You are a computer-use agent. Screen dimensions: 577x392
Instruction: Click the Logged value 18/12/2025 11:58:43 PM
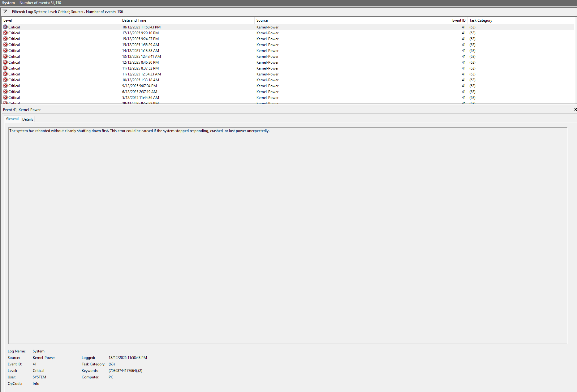coord(128,358)
